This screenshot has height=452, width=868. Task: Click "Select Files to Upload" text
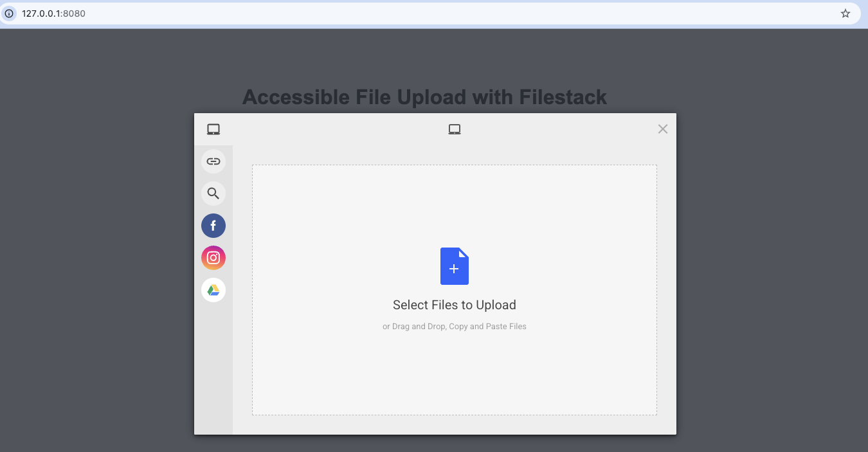click(x=455, y=305)
